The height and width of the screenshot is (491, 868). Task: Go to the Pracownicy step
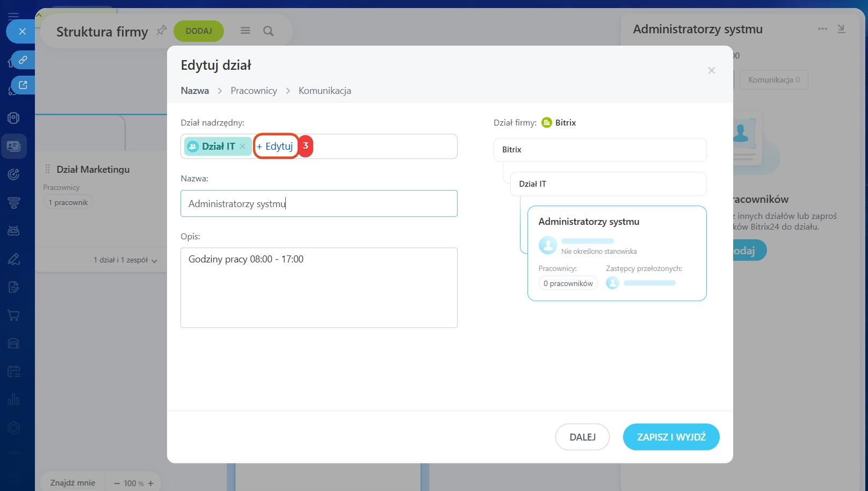click(254, 91)
